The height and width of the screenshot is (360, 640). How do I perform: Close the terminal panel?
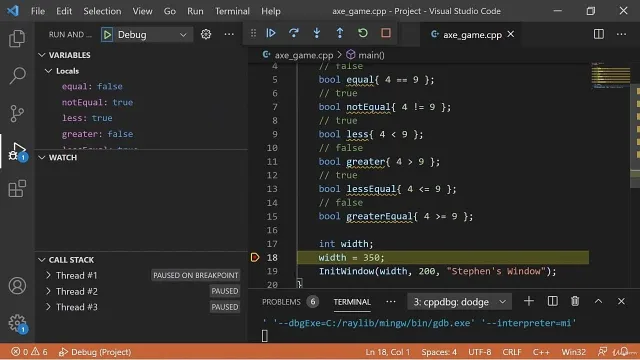tap(621, 302)
